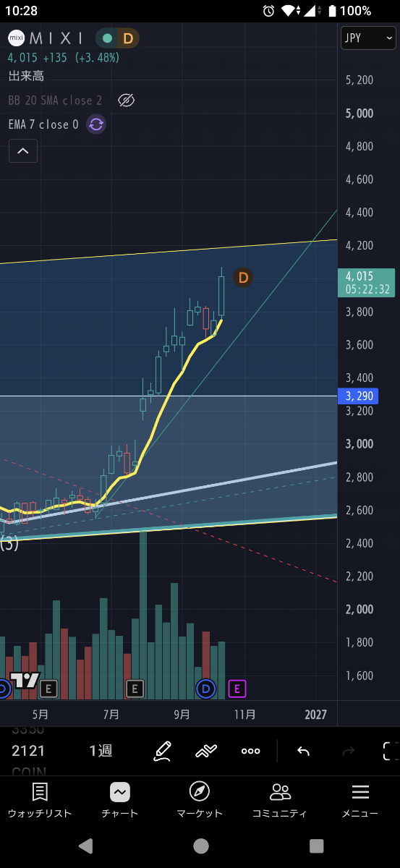Select the 3,290 horizontal price line label
The image size is (400, 868).
pyautogui.click(x=357, y=396)
